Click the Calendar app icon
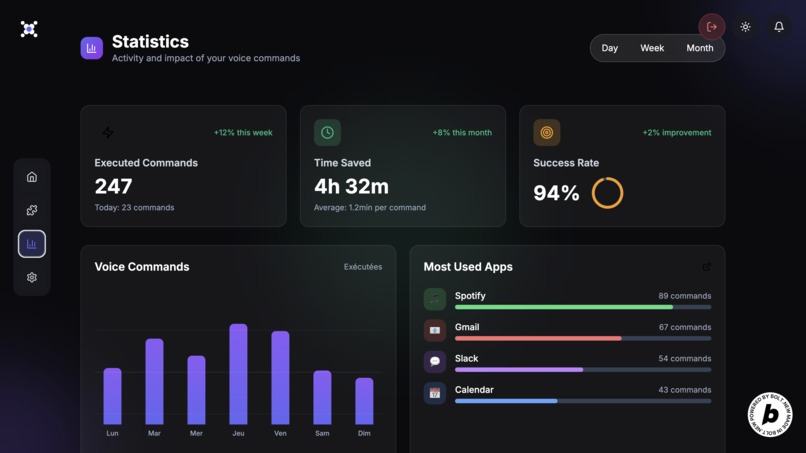The width and height of the screenshot is (806, 453). click(435, 393)
